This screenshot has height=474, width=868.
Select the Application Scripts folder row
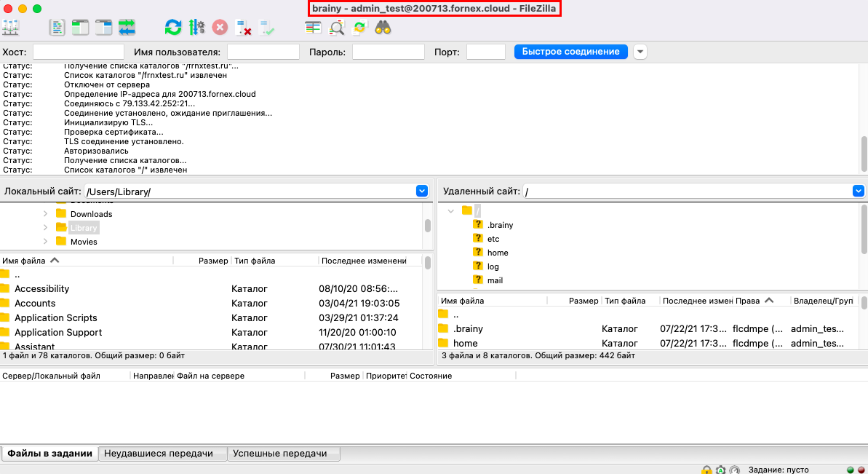(210, 318)
